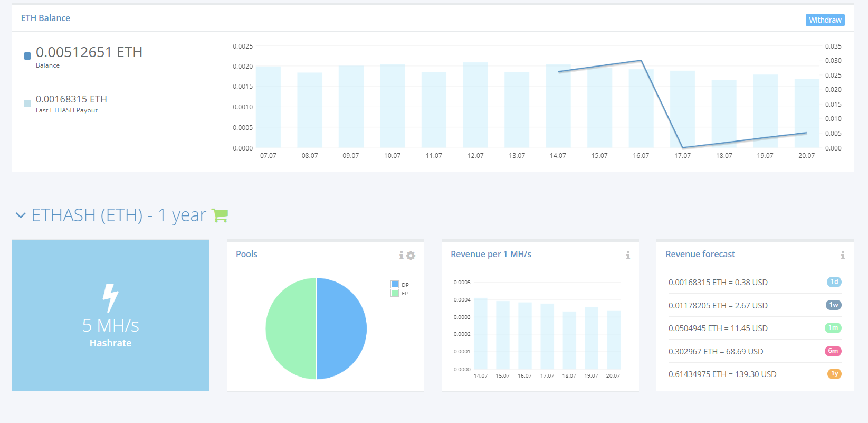The width and height of the screenshot is (868, 423).
Task: Click the 17.07 balance line low point
Action: [x=682, y=147]
